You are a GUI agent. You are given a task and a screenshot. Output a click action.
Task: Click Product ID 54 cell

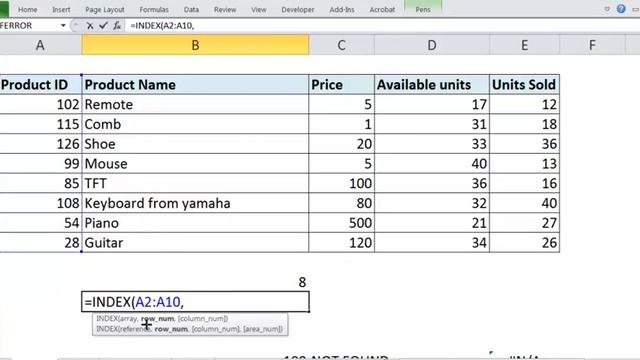click(x=40, y=223)
